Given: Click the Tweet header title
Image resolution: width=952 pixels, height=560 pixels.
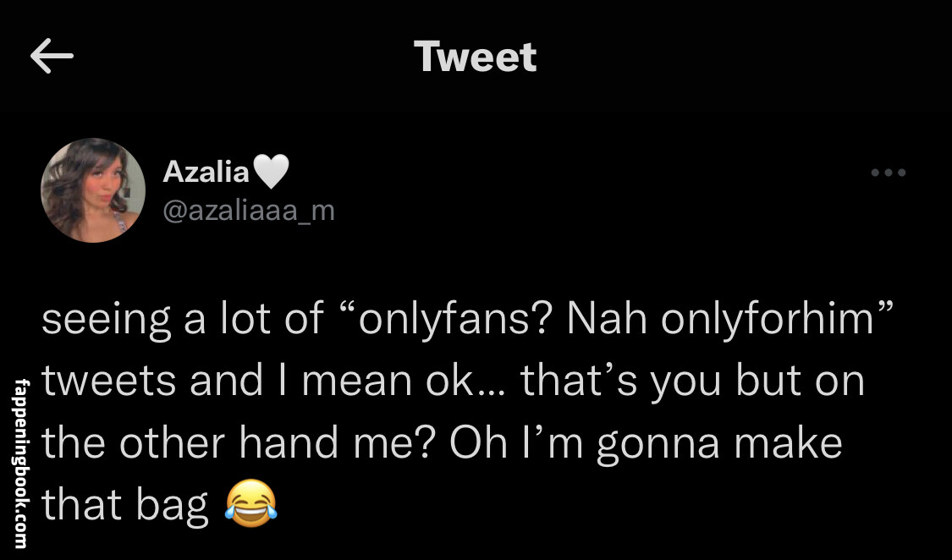Looking at the screenshot, I should coord(476,57).
